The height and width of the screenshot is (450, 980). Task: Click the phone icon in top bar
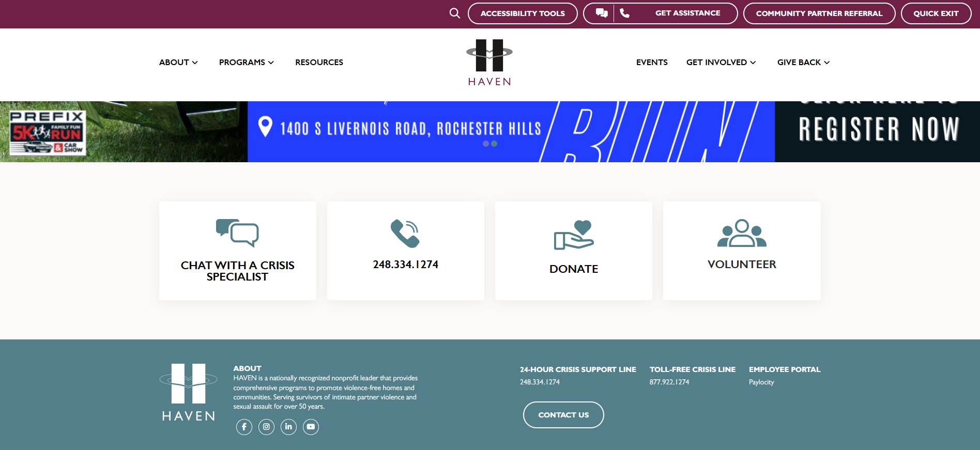click(624, 13)
